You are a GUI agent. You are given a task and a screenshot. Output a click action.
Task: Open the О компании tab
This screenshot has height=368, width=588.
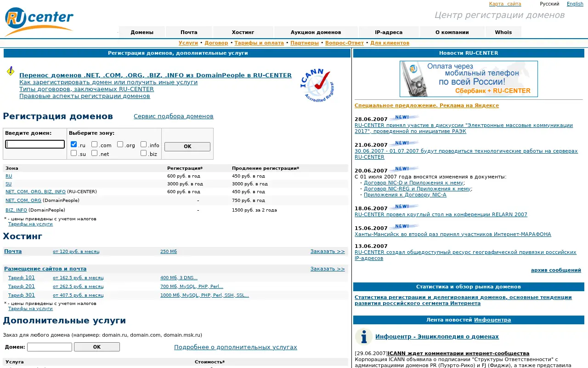click(x=452, y=32)
